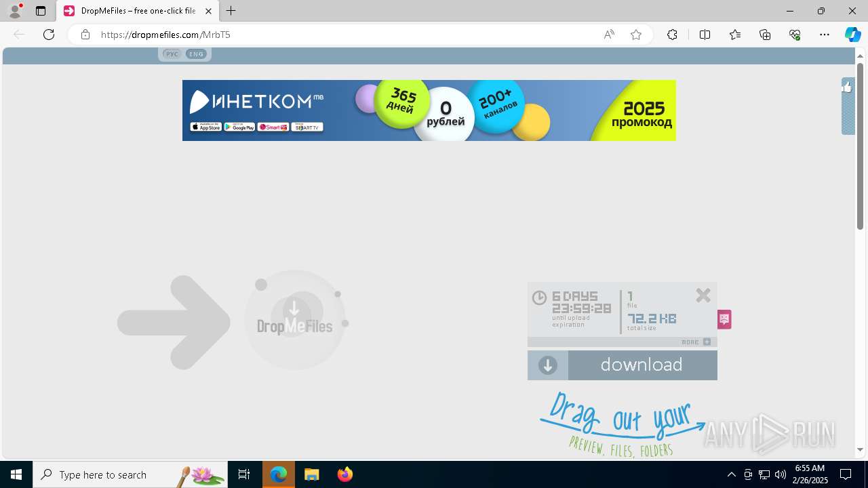Open network status tray icon
The image size is (868, 488).
pos(764,474)
